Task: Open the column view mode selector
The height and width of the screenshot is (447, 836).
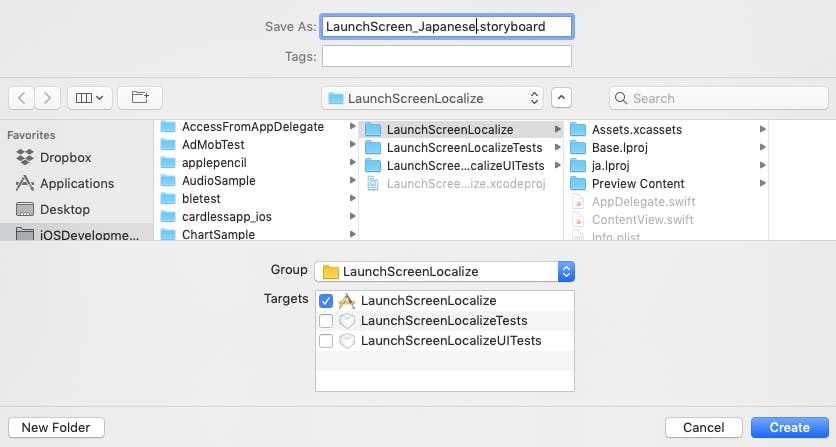Action: [90, 98]
